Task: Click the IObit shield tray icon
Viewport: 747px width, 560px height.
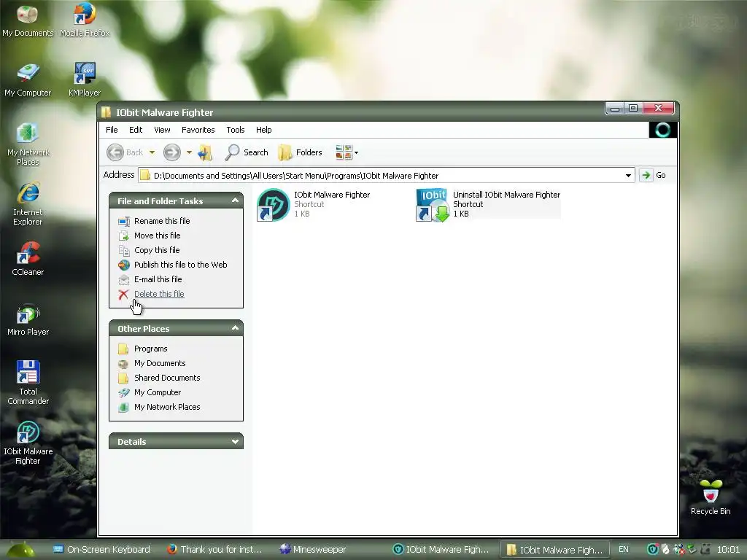Action: pyautogui.click(x=652, y=550)
